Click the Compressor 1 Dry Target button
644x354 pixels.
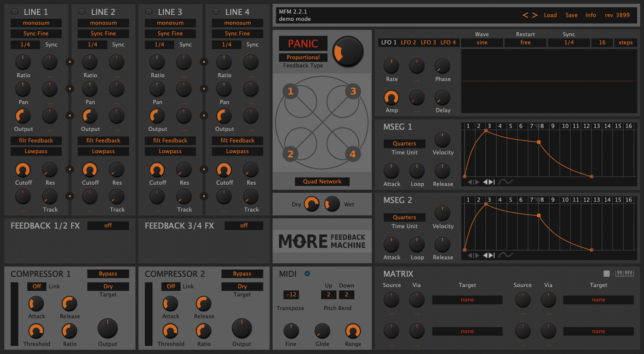tap(108, 286)
